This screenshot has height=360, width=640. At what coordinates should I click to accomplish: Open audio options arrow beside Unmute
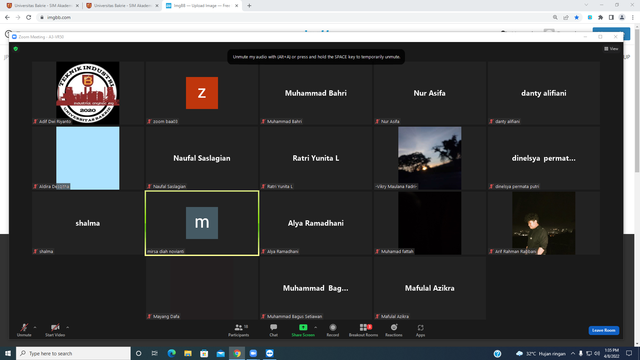[x=35, y=327]
